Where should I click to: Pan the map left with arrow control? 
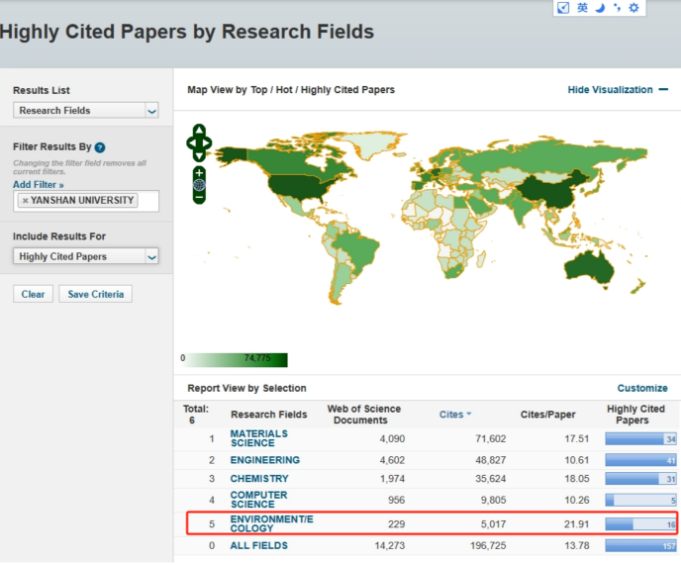pyautogui.click(x=190, y=145)
